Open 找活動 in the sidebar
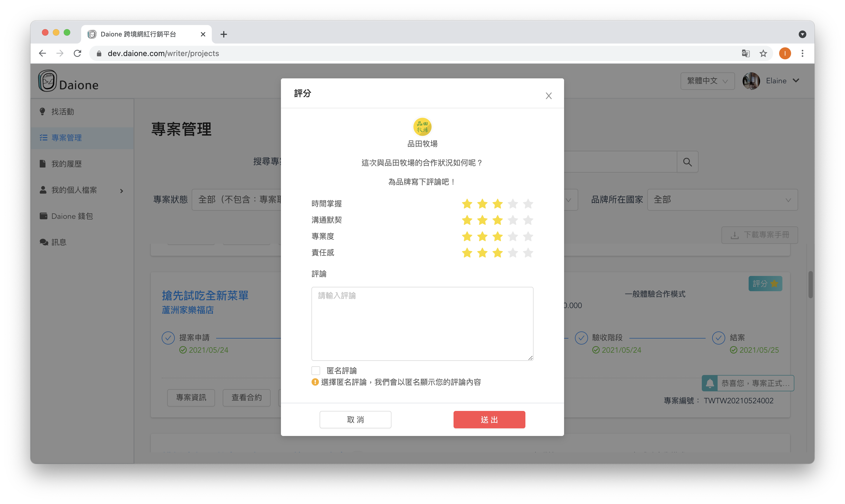 [x=82, y=112]
